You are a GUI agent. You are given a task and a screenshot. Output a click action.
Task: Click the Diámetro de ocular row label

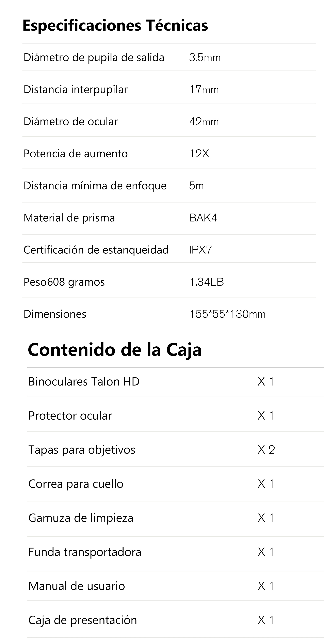(70, 122)
